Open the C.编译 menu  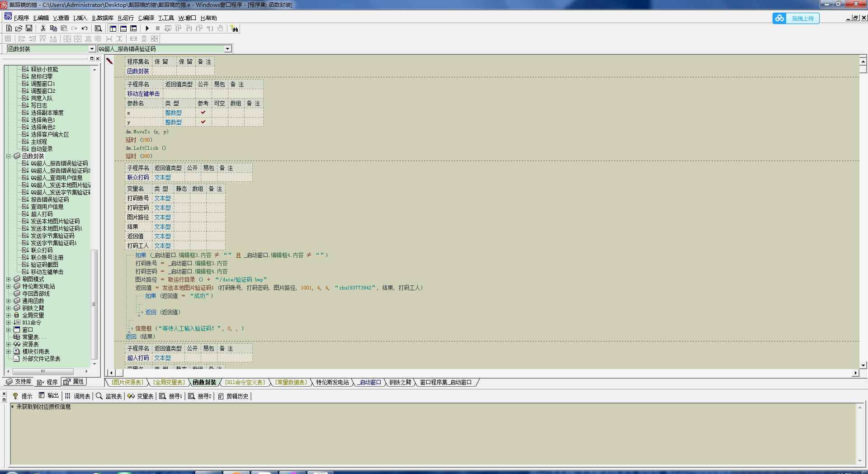point(146,18)
